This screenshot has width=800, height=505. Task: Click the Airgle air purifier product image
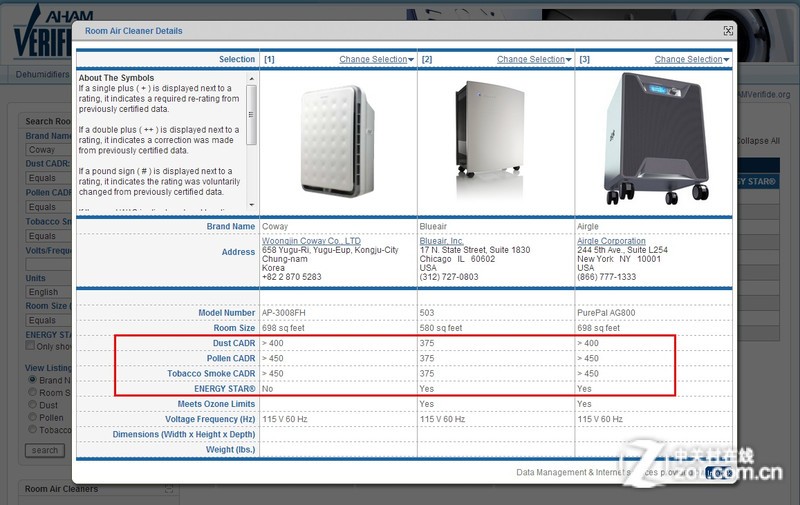point(657,139)
